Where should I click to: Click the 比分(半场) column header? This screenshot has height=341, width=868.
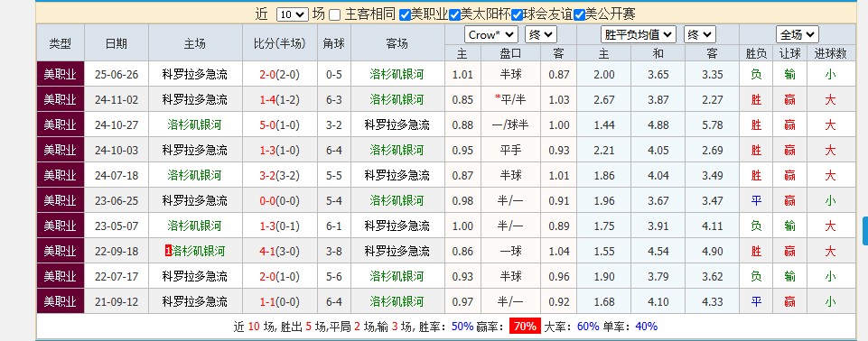click(x=280, y=43)
